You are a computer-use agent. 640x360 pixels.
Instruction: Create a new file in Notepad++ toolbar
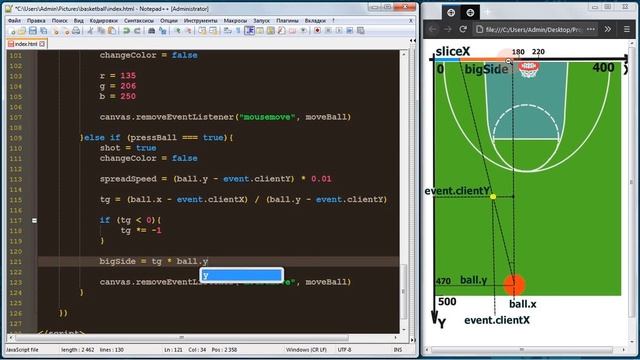[12, 31]
